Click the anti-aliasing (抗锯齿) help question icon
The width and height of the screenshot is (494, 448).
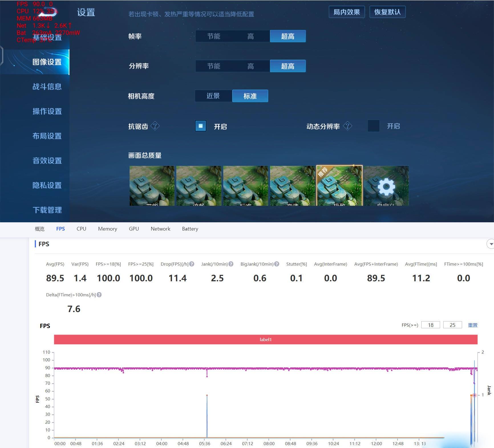[155, 126]
